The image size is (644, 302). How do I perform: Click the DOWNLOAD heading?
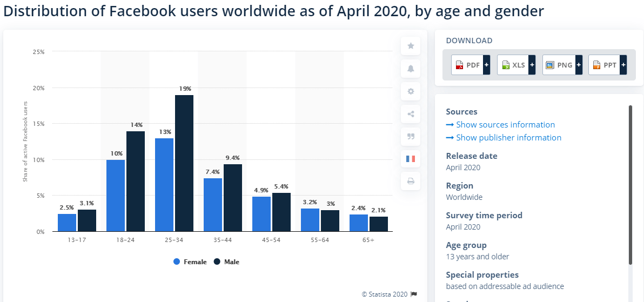tap(469, 41)
